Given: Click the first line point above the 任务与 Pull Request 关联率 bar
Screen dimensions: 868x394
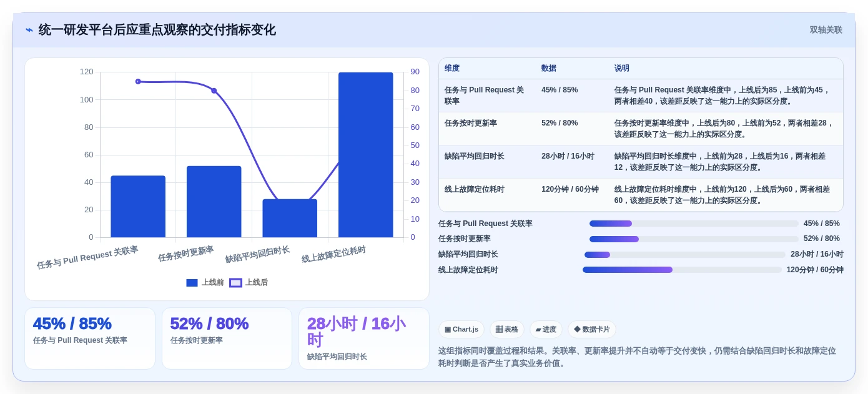Looking at the screenshot, I should click(138, 81).
